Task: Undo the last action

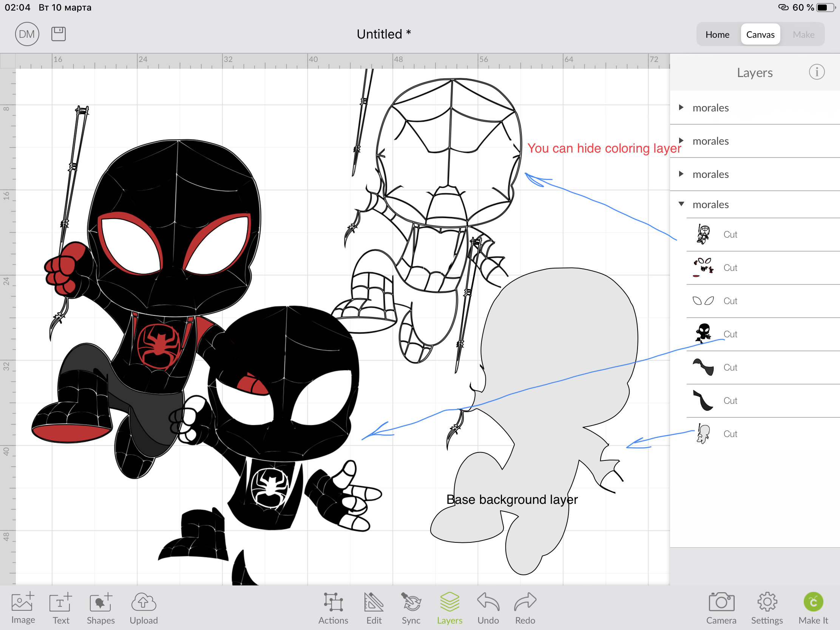Action: point(488,608)
